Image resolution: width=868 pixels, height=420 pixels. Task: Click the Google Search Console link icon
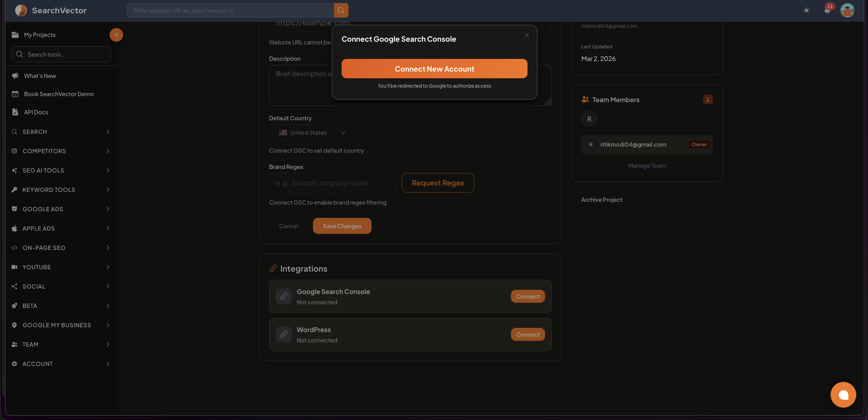point(284,296)
